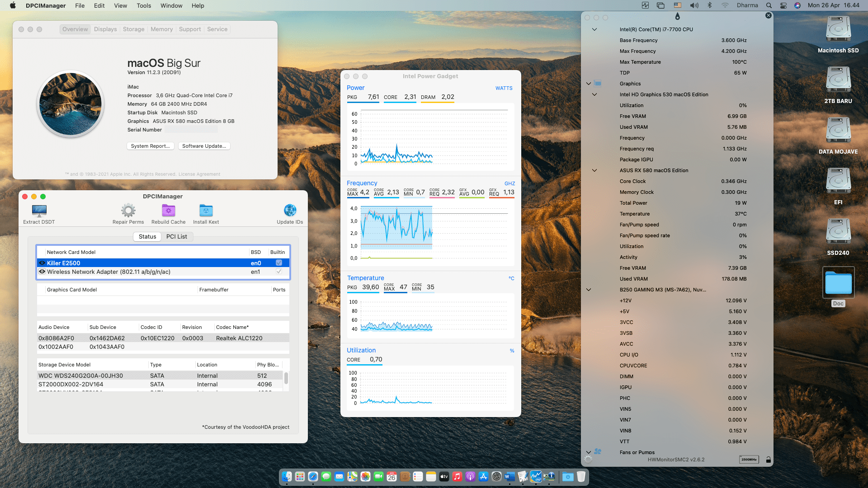Click the System Report button
Image resolution: width=868 pixels, height=488 pixels.
coord(151,145)
